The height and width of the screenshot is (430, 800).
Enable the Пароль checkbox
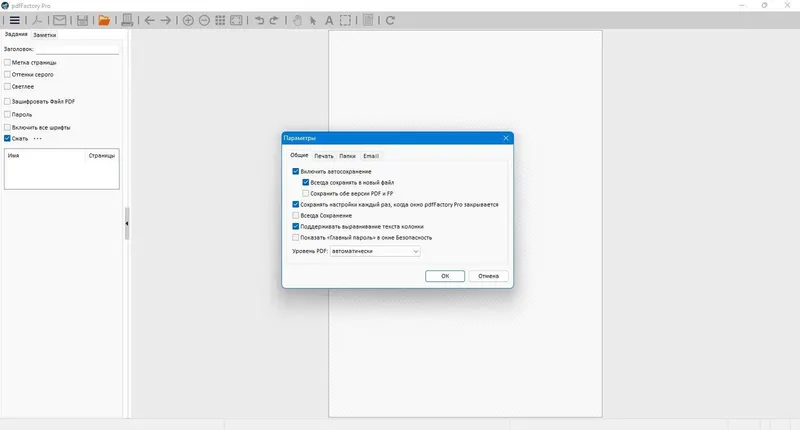pos(7,115)
